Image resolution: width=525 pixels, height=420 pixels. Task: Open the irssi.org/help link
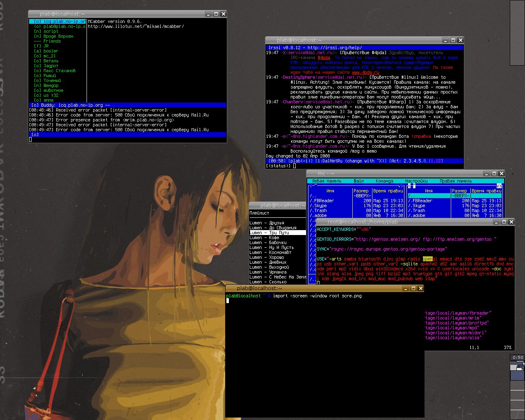335,48
